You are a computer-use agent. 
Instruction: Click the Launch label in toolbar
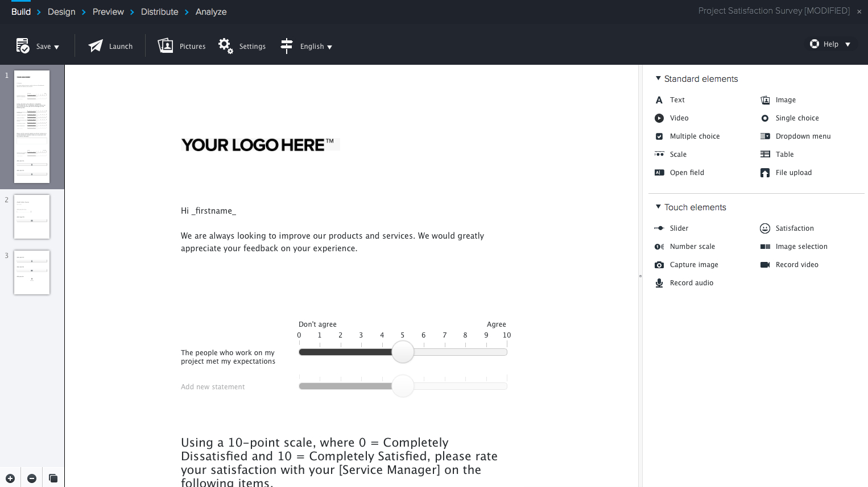tap(121, 47)
